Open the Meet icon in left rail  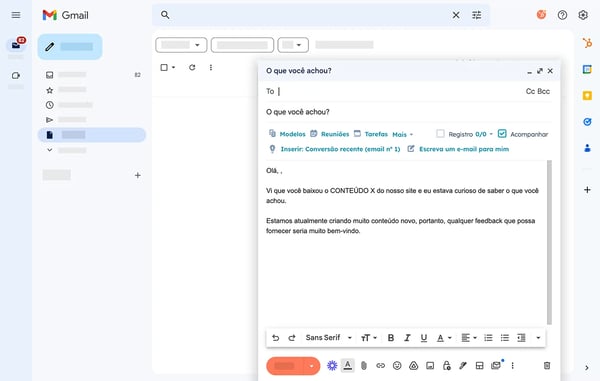tap(16, 75)
